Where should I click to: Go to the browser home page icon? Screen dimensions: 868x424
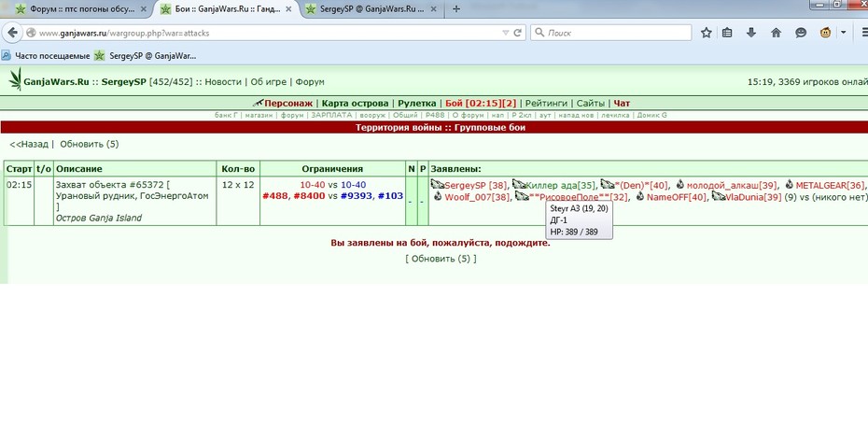click(777, 33)
